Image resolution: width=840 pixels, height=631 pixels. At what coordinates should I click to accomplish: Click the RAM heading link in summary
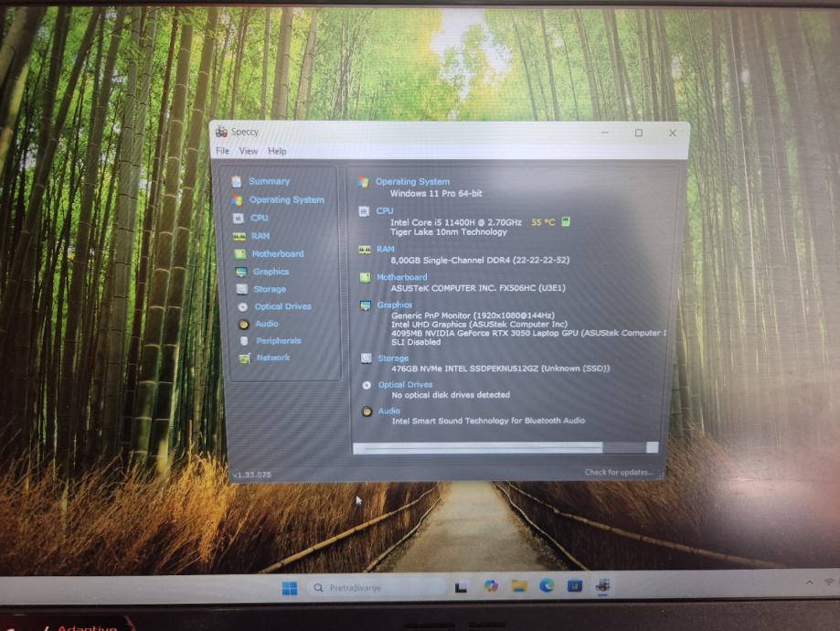point(385,249)
